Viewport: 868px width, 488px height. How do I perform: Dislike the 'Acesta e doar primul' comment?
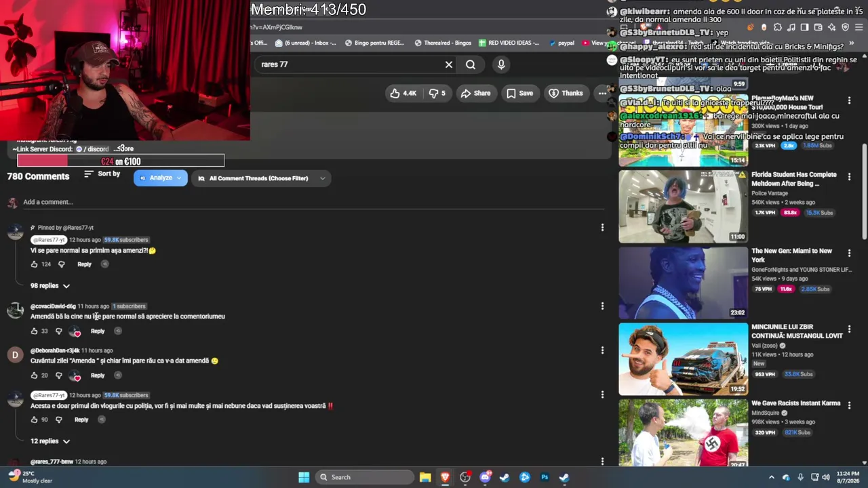point(58,420)
